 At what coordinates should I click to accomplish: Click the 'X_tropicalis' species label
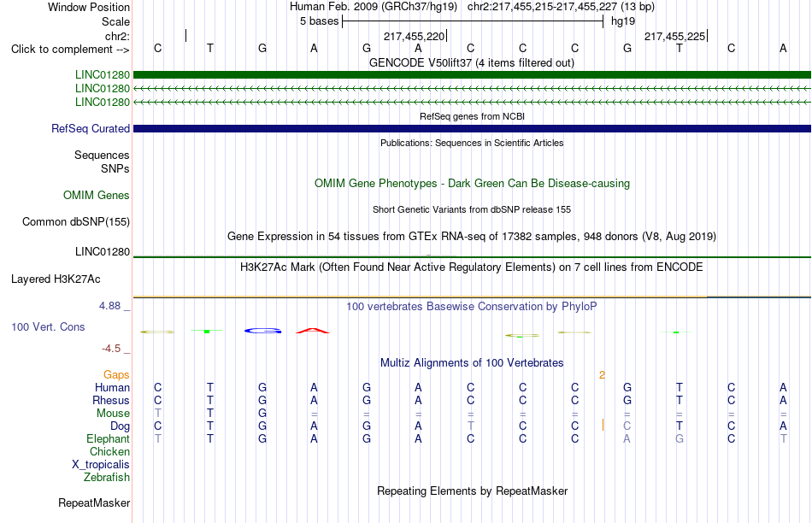point(101,465)
